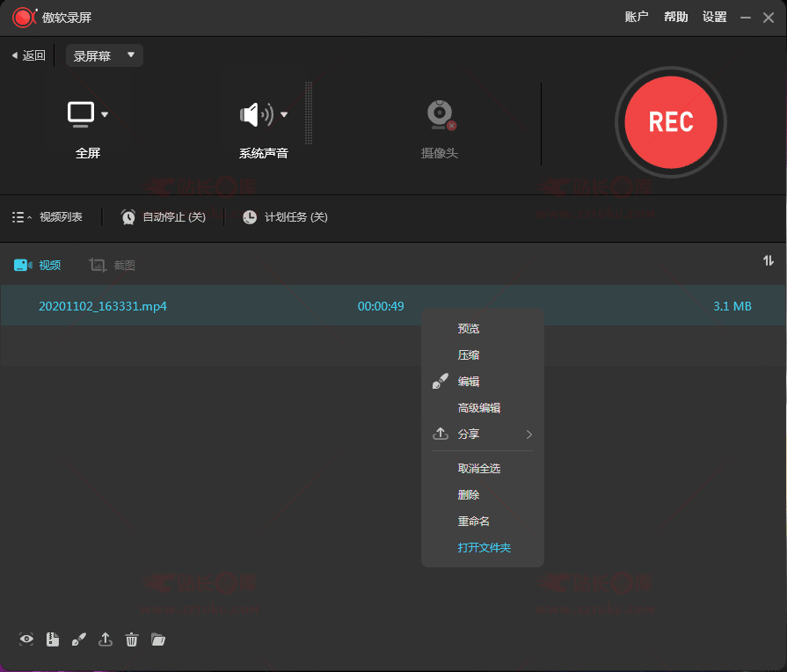787x672 pixels.
Task: Switch to the 视频 tab
Action: point(38,265)
